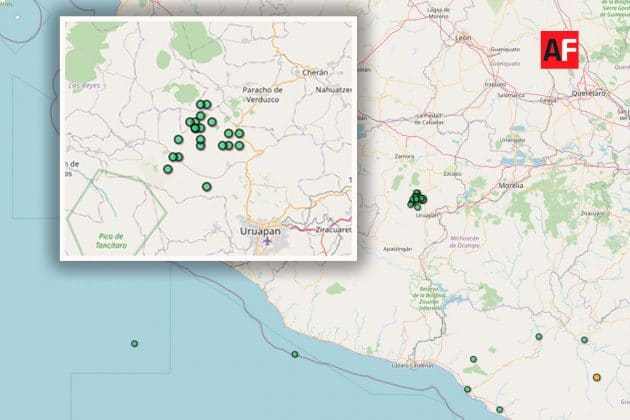Screen dimensions: 630x420
Task: Click the airport icon near Uruapan
Action: pos(266,240)
